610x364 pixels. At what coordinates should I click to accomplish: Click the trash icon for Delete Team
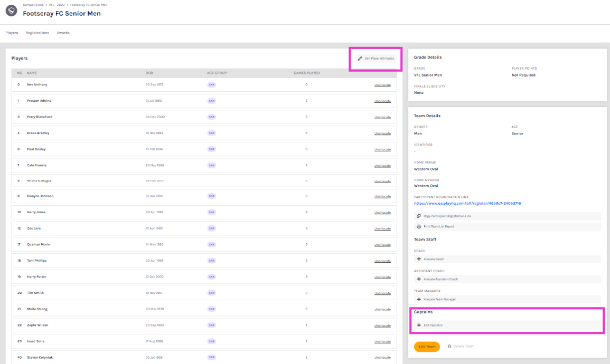point(449,347)
